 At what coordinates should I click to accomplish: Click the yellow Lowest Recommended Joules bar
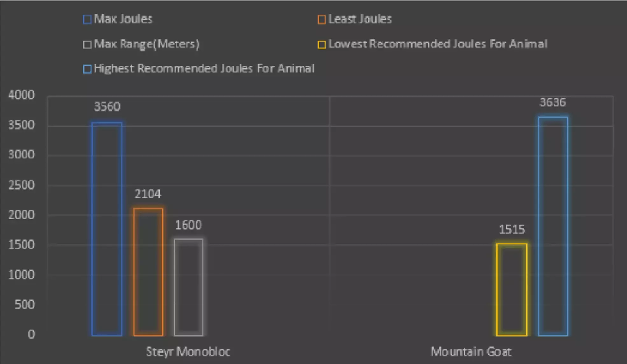(x=512, y=289)
